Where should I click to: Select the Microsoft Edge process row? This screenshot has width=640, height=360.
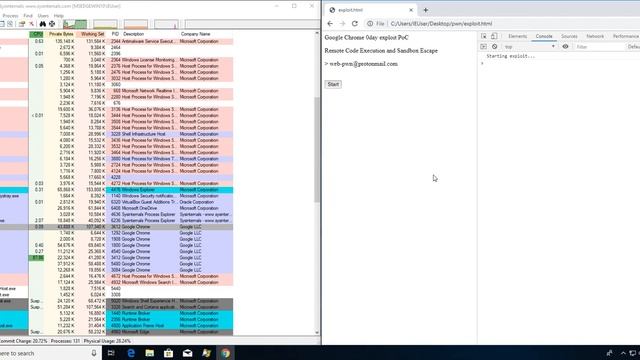tap(116, 332)
